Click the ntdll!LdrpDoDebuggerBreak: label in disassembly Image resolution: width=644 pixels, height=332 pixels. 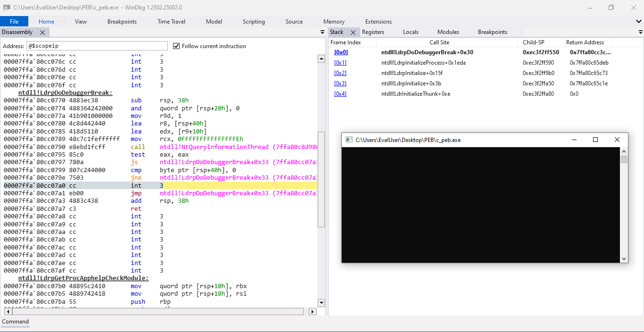[66, 93]
